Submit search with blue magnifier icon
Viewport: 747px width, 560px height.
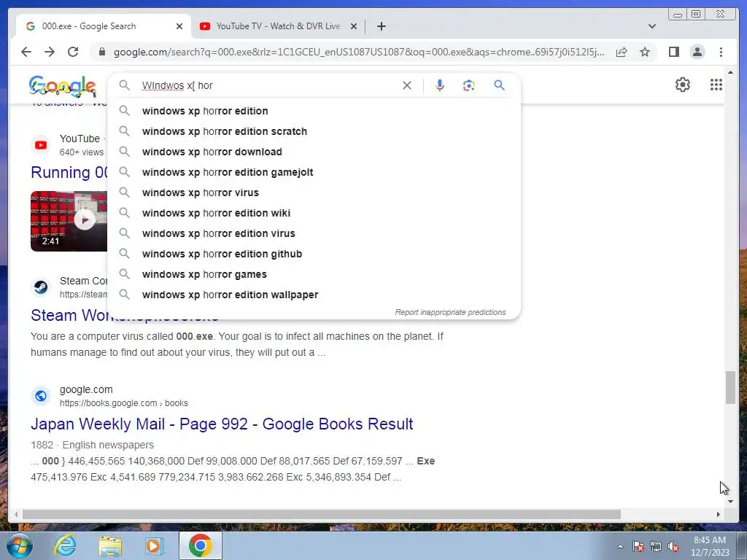coord(499,85)
